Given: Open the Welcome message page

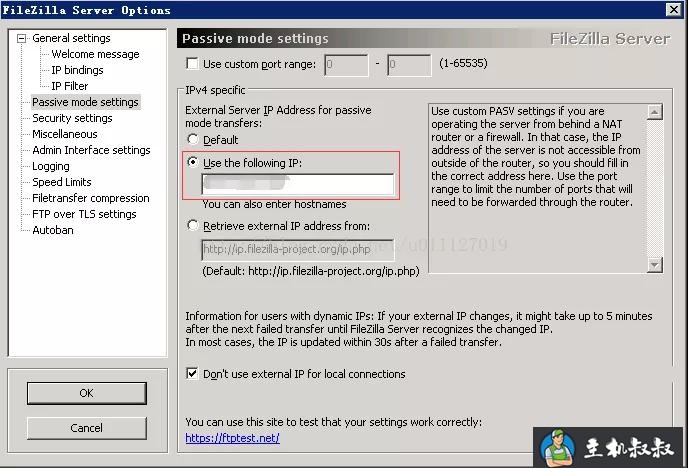Looking at the screenshot, I should (95, 54).
